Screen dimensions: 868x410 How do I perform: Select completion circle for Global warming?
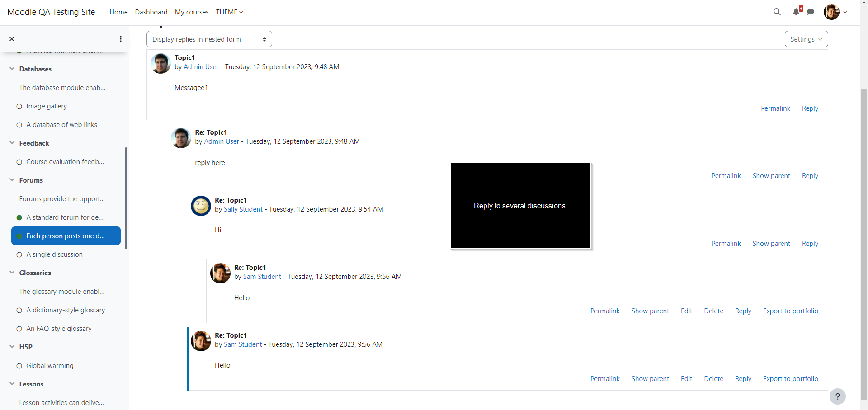(x=19, y=366)
